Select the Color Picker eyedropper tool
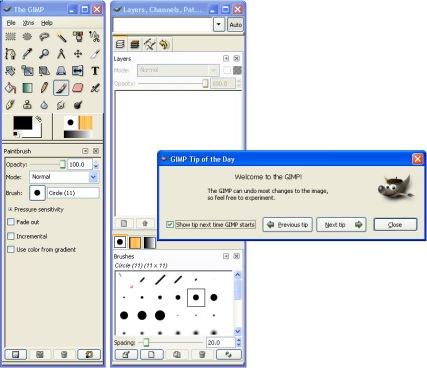Screen dimensions: 427x368 click(27, 54)
